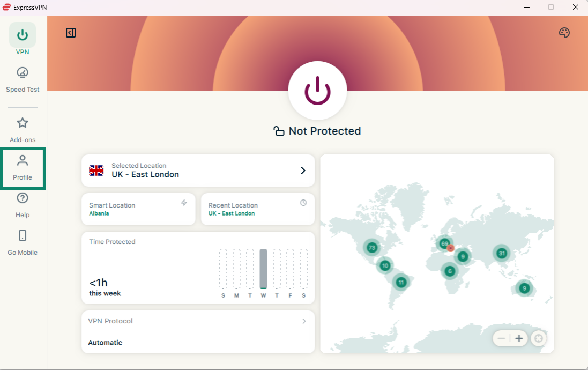
Task: Recenter the map with the target icon
Action: [539, 338]
